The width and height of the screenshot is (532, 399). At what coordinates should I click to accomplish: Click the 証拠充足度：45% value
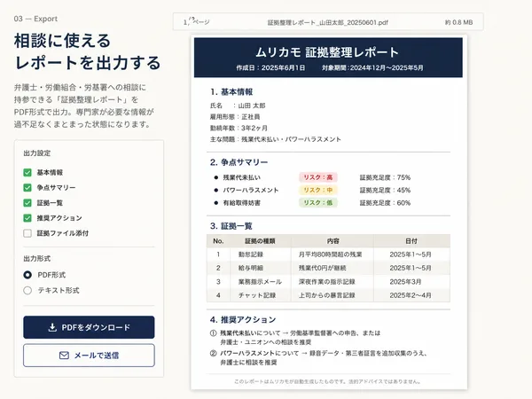pos(385,190)
